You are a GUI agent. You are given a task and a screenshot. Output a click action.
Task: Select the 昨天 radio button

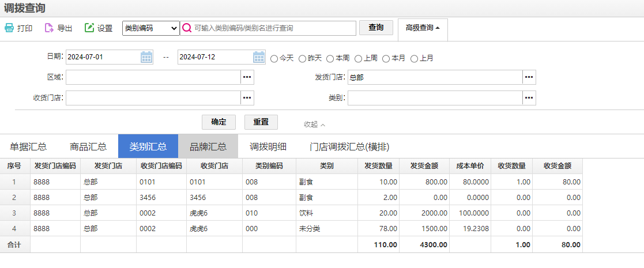pyautogui.click(x=302, y=59)
